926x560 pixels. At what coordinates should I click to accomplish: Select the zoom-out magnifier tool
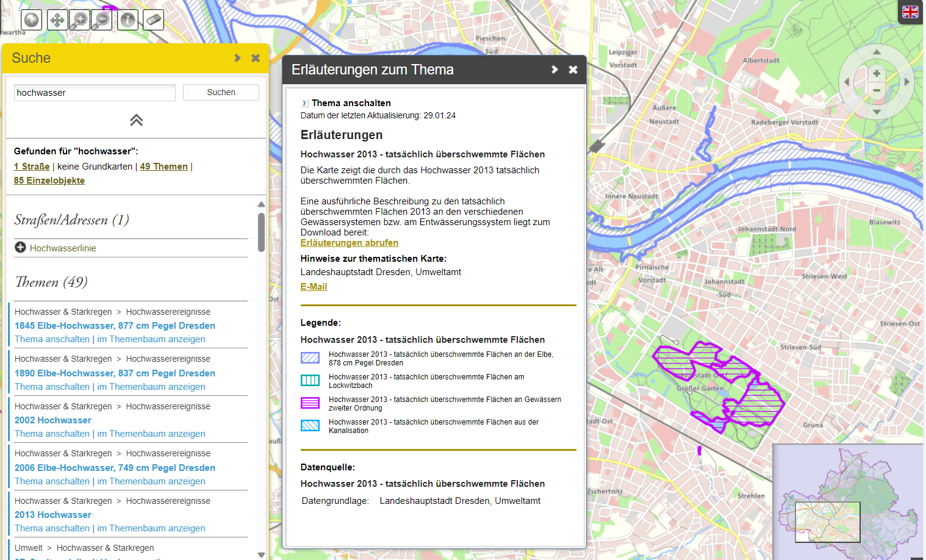click(101, 20)
